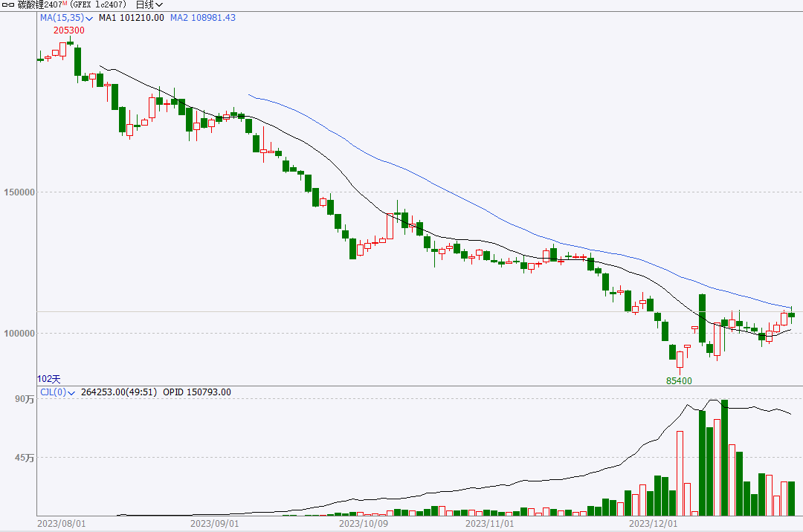This screenshot has height=532, width=803.
Task: Open the CJL(0) volume indicator dropdown
Action: [58, 392]
